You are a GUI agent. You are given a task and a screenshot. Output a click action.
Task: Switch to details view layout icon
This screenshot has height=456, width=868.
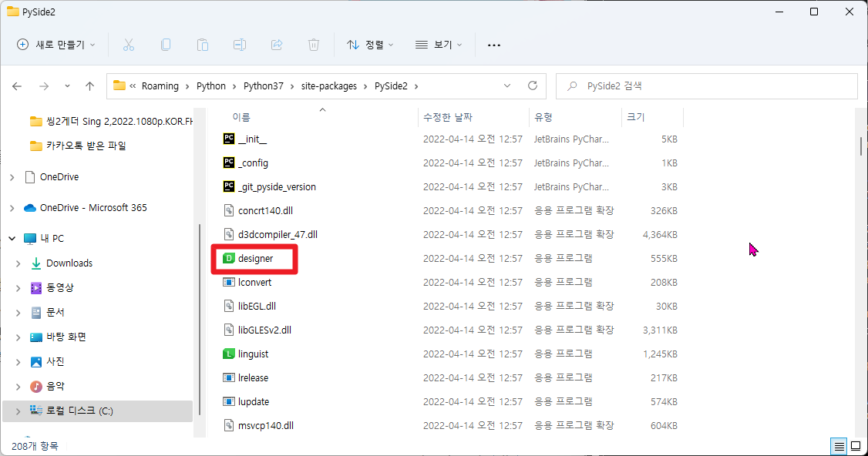point(839,446)
